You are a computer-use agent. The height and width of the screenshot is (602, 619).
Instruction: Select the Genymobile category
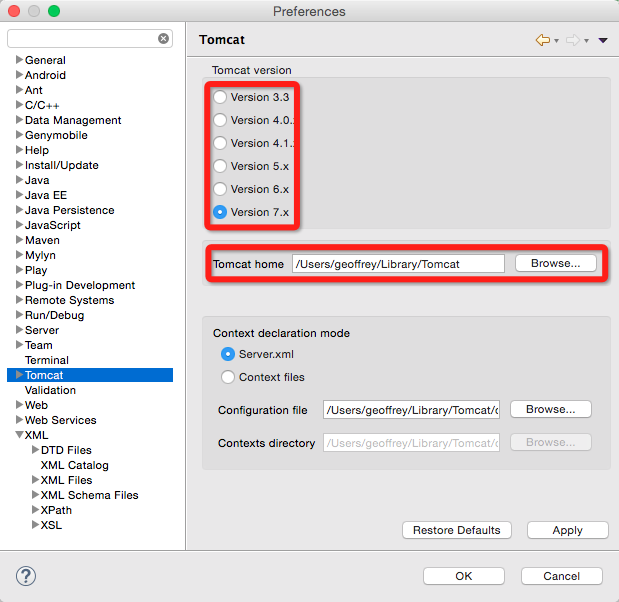pos(56,135)
